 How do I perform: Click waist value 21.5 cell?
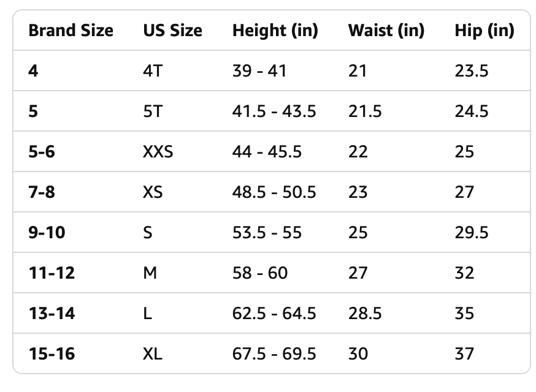[x=365, y=111]
